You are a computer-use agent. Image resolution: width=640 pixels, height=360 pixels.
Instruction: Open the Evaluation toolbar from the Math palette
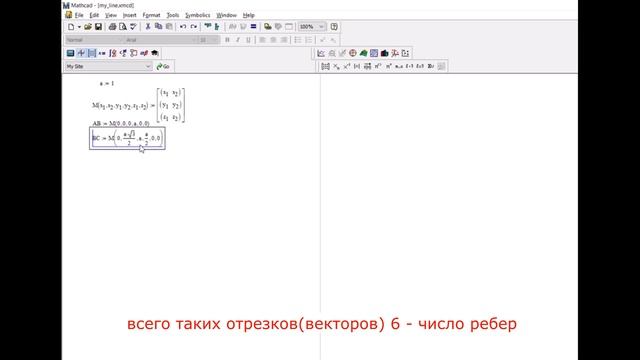click(x=102, y=53)
